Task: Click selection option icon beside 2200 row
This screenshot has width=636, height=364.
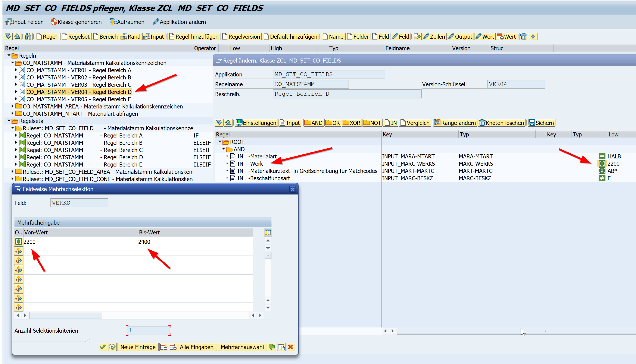Action: coord(19,241)
